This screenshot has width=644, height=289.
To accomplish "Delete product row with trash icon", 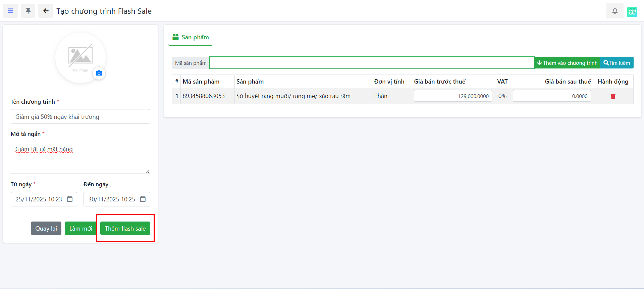I will [x=613, y=96].
